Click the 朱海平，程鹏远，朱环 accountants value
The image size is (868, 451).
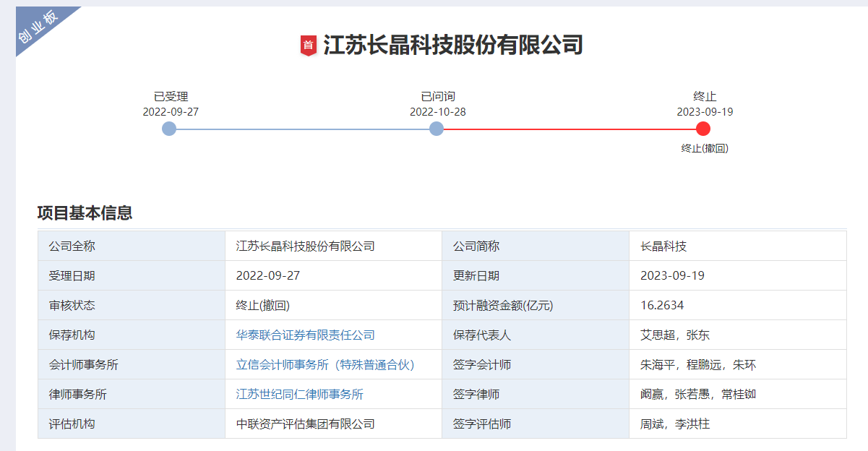698,364
